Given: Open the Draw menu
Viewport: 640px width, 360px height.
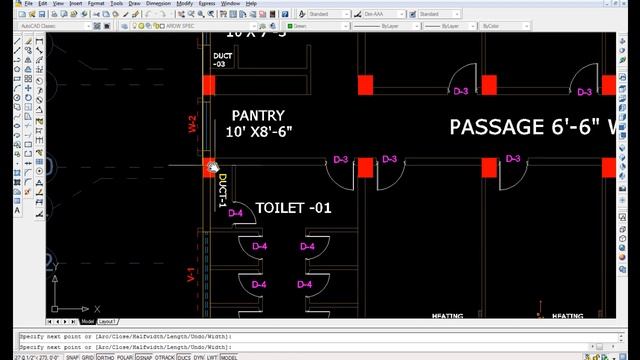Looking at the screenshot, I should coord(134,3).
